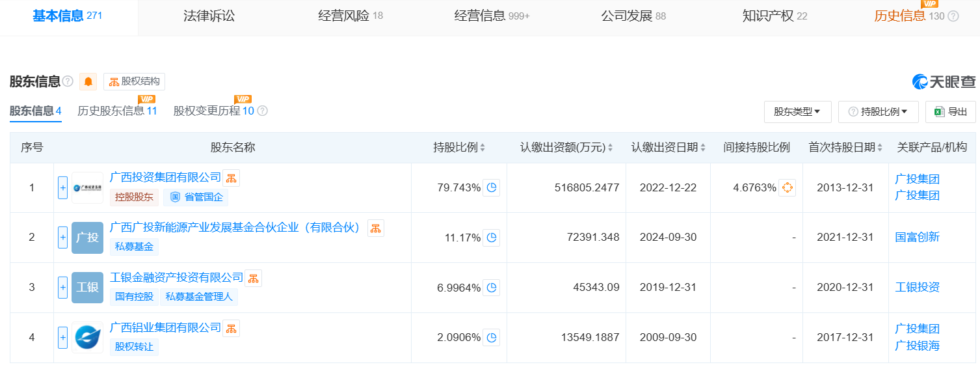Sort by 认缴出资日期 column arrows

[x=703, y=148]
